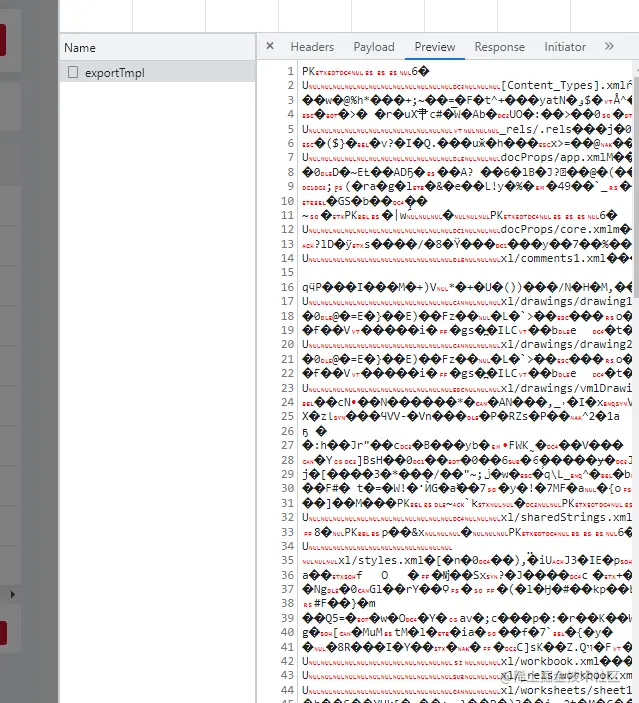The width and height of the screenshot is (639, 703).
Task: Click the _rels/.rels text on line 5
Action: pos(536,129)
